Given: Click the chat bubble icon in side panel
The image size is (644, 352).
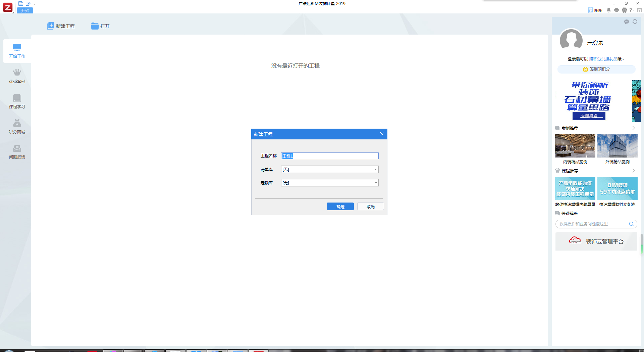Looking at the screenshot, I should click(x=627, y=21).
